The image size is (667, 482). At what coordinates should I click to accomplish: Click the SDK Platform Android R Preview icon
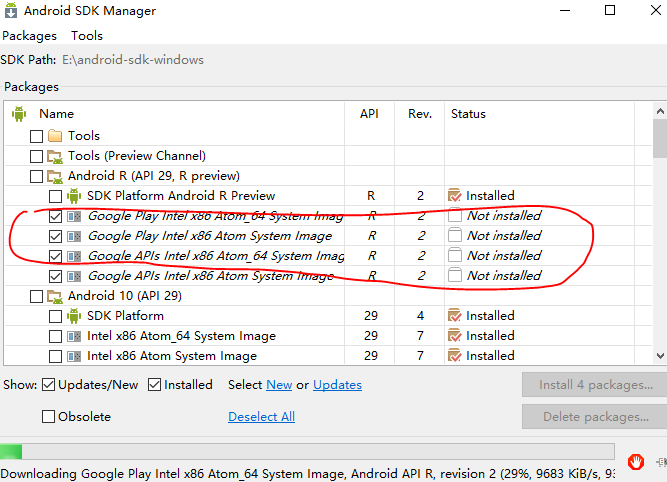tap(74, 196)
